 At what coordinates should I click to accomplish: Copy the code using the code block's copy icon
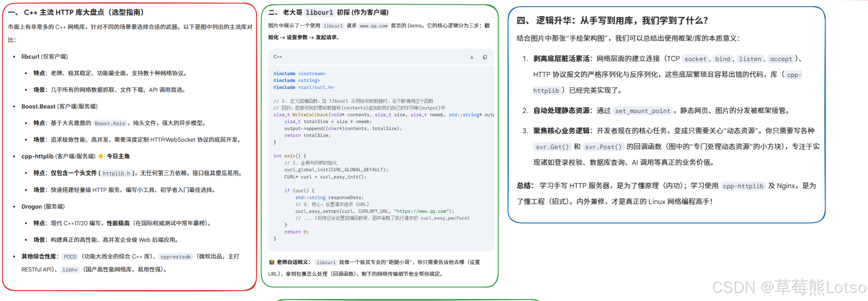(485, 57)
